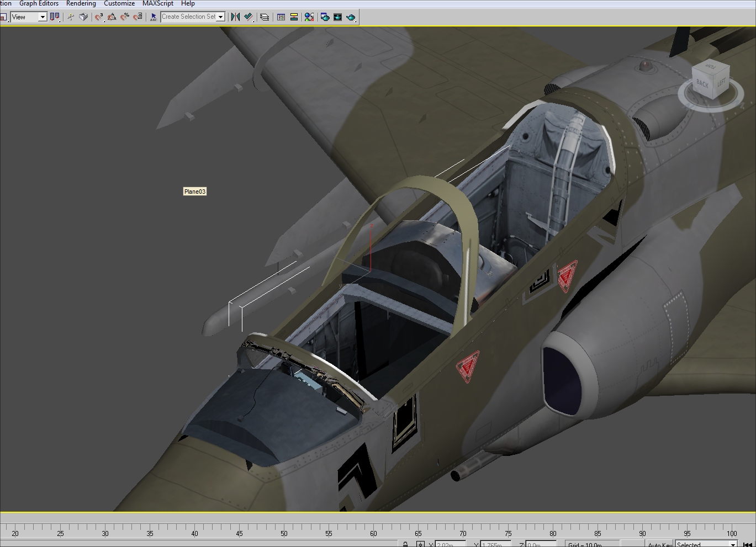Open Schematic View from the toolbar

point(294,17)
